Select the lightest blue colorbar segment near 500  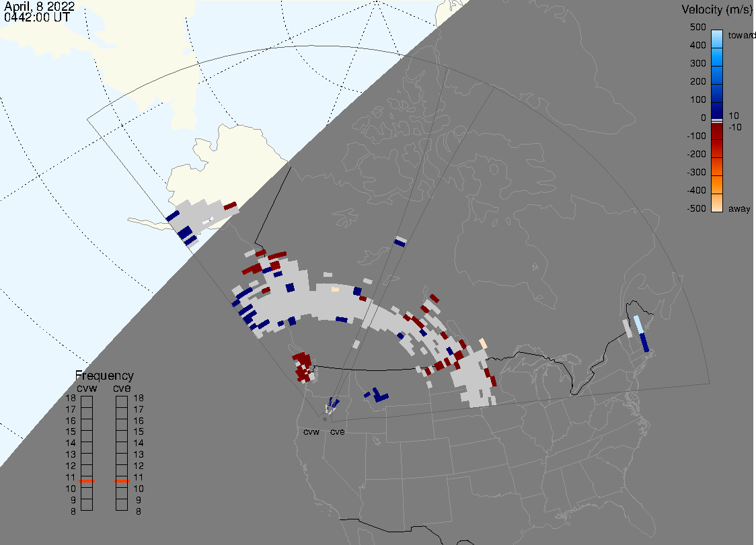pyautogui.click(x=717, y=38)
